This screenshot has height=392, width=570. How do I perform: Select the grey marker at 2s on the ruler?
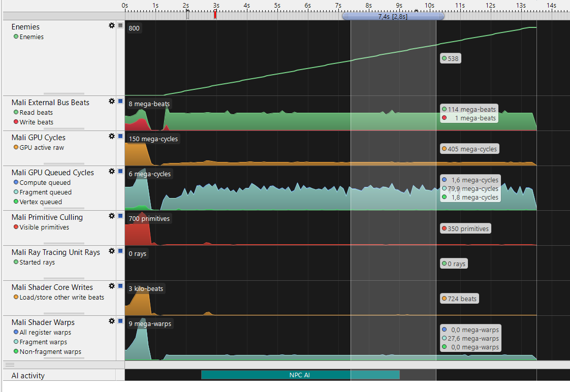[x=187, y=15]
